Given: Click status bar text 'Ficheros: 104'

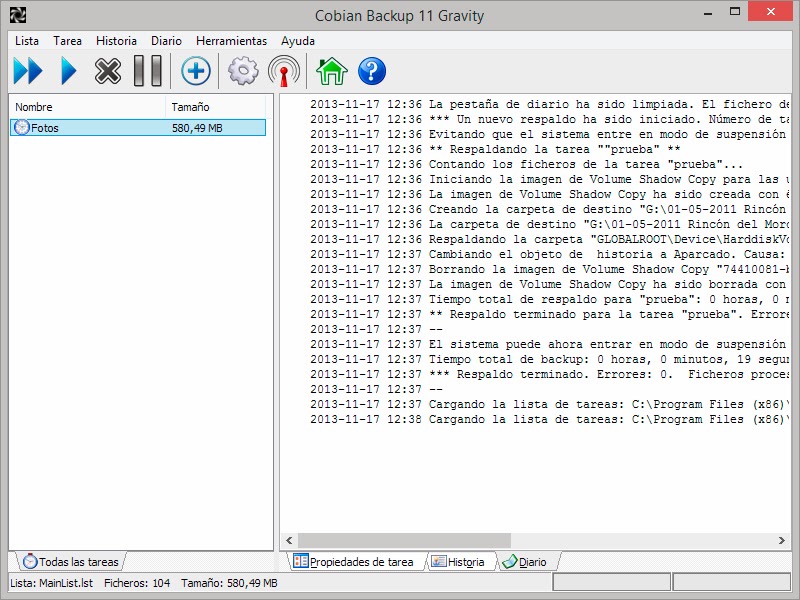Looking at the screenshot, I should point(137,583).
